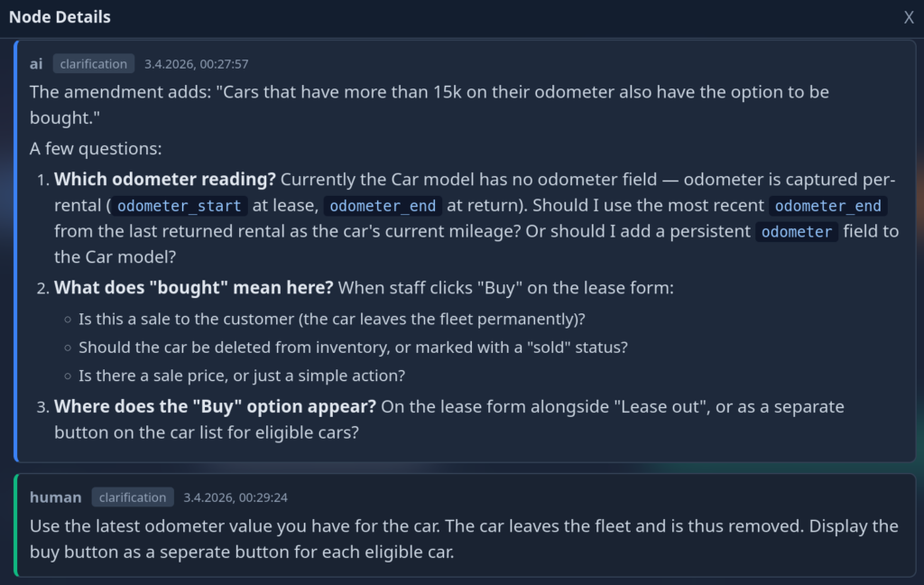Close the Node Details panel

909,18
